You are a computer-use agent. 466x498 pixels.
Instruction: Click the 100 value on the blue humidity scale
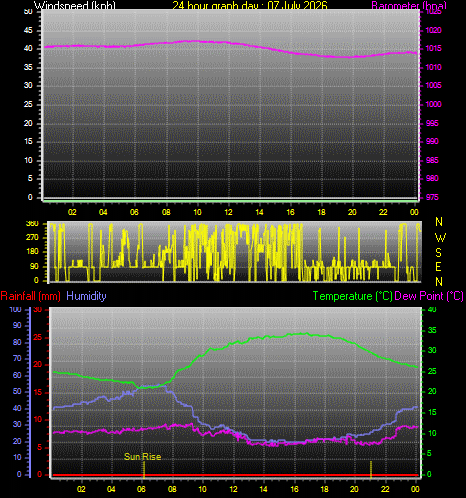pos(15,309)
